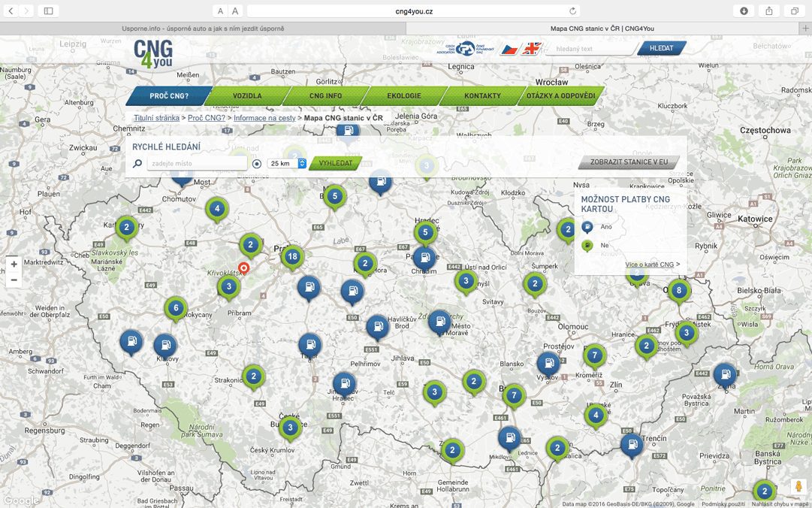Click the Ne card payment legend marker
Viewport: 812px width, 508px height.
[x=587, y=246]
